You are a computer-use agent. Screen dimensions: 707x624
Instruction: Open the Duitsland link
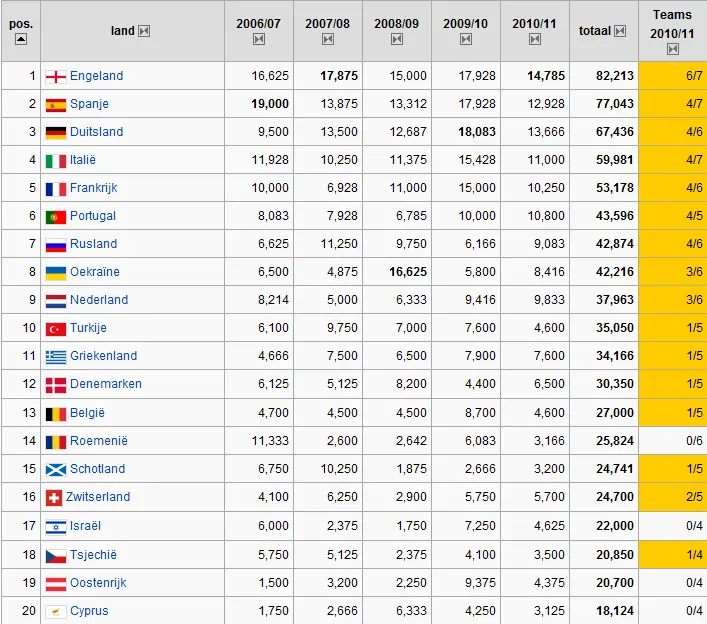point(96,132)
